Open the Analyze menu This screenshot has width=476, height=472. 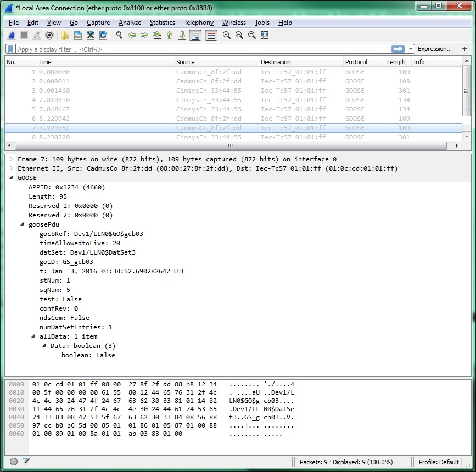(130, 23)
